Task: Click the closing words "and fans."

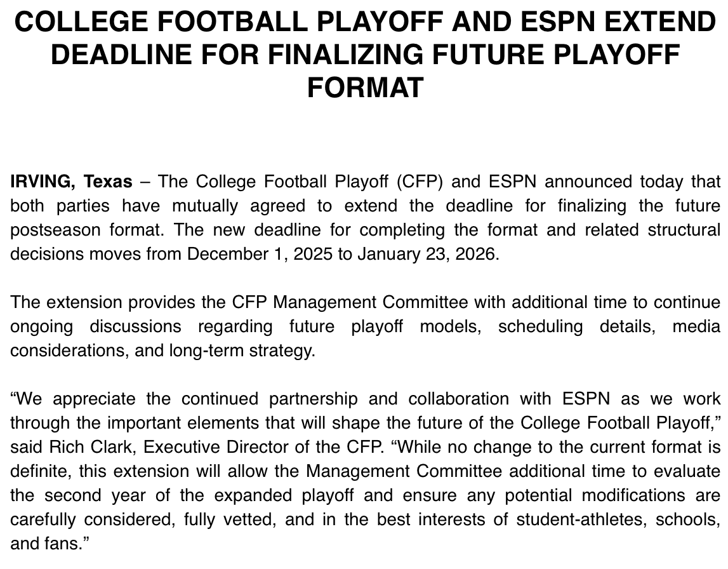Action: click(x=47, y=543)
